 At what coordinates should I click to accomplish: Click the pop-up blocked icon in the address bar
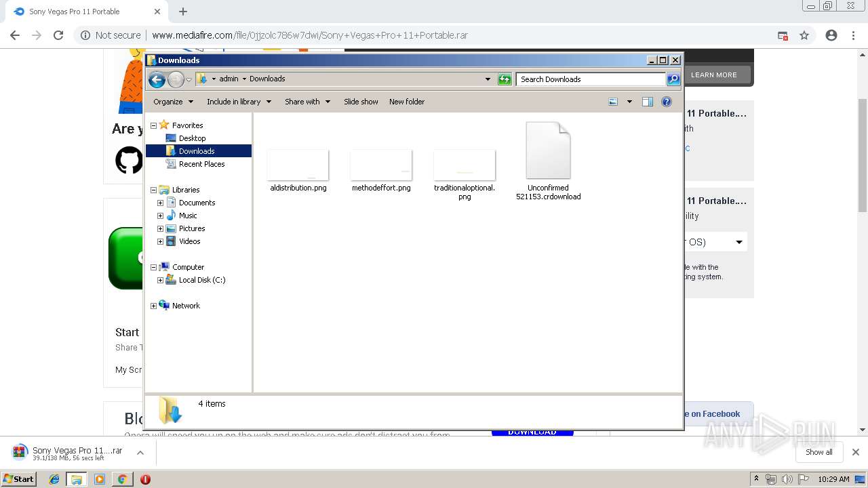783,35
